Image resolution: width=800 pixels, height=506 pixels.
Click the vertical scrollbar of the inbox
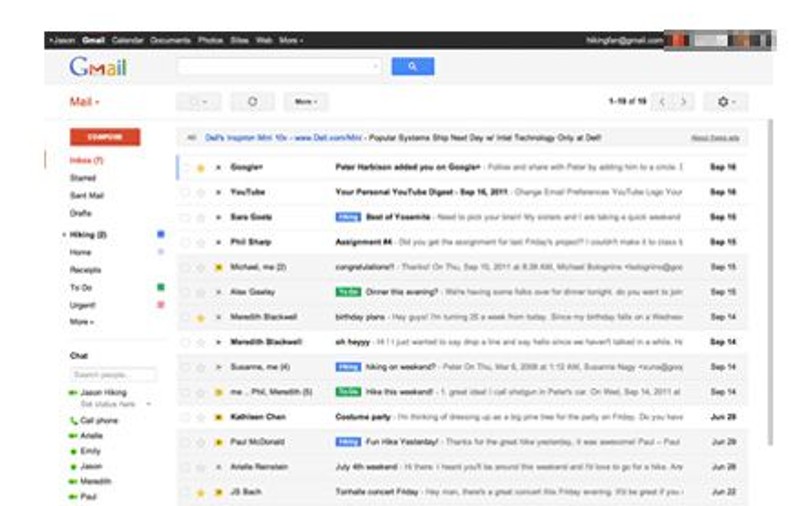coord(770,282)
